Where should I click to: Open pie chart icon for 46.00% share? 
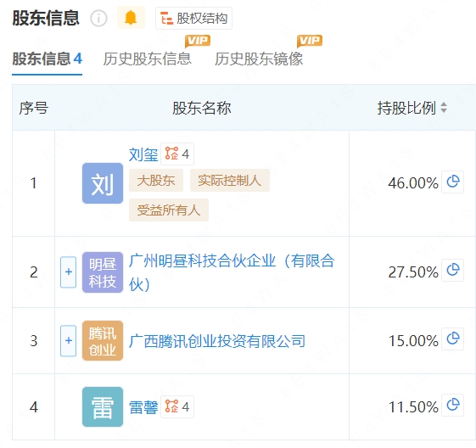[x=452, y=182]
